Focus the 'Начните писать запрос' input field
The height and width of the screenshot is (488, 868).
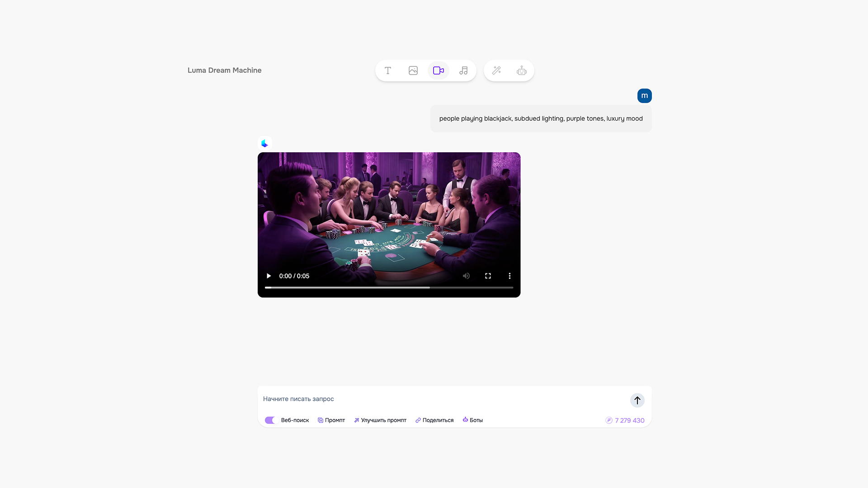coord(443,399)
